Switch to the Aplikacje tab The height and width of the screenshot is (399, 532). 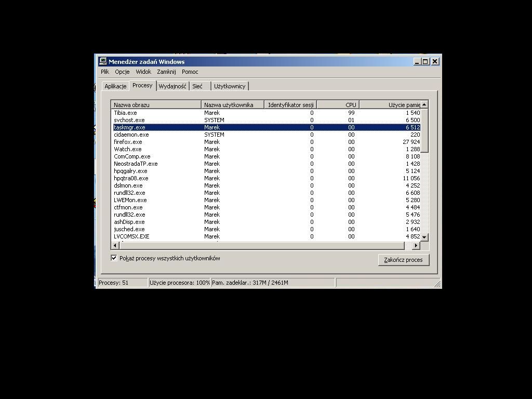click(x=115, y=86)
